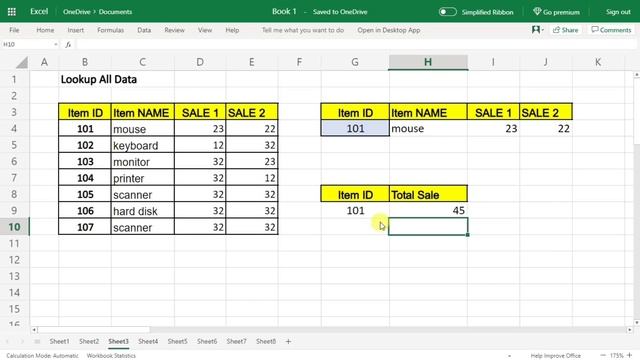Viewport: 640px width, 360px height.
Task: Switch to Sheet2 tab
Action: 89,341
